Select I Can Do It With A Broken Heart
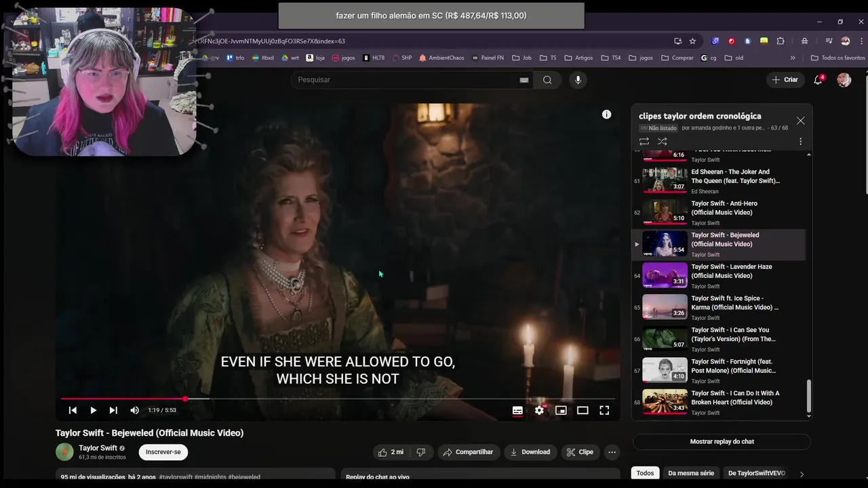This screenshot has height=488, width=868. 719,402
